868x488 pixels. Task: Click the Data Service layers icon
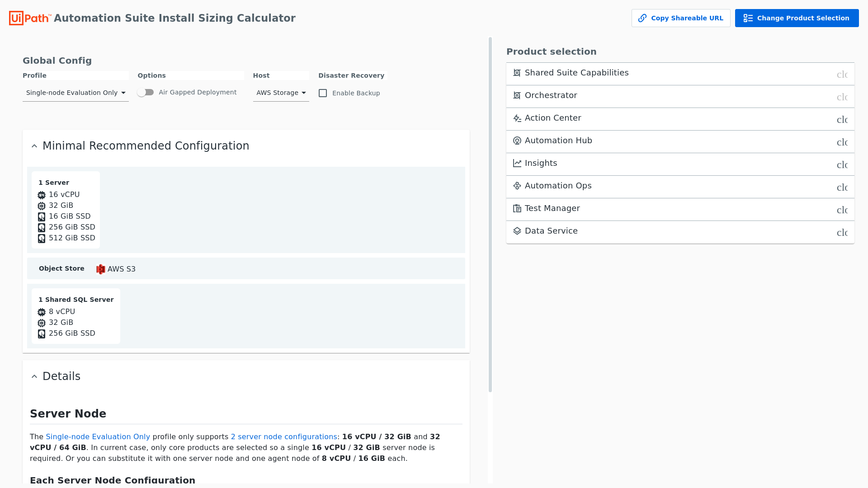tap(517, 231)
